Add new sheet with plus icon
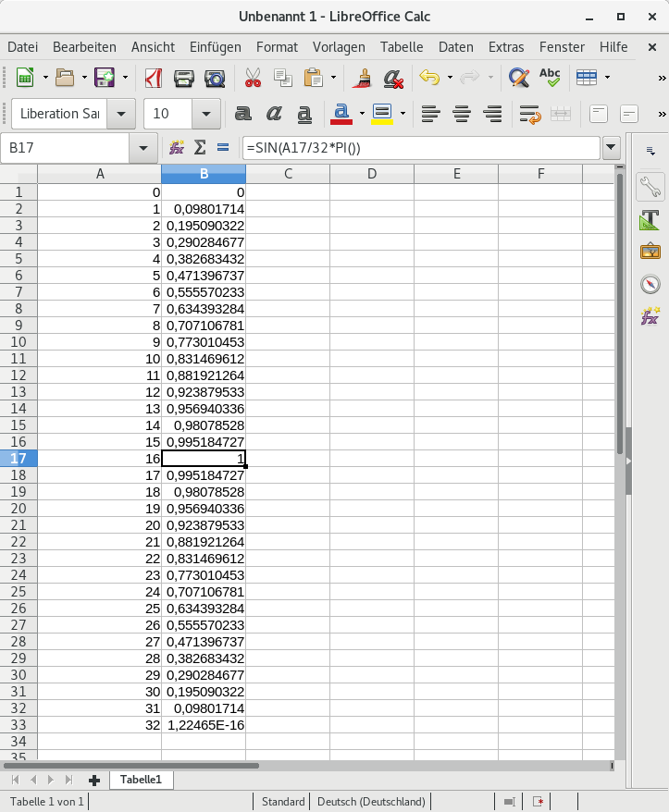 (94, 780)
